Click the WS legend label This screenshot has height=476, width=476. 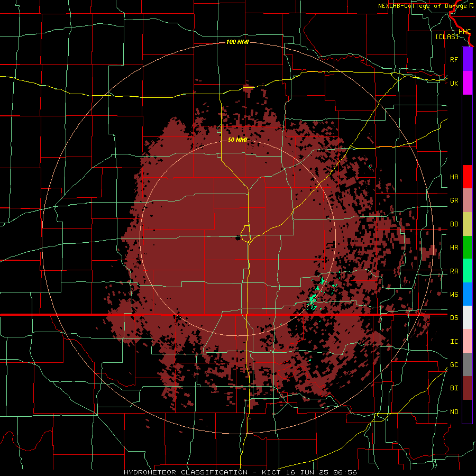coord(454,295)
